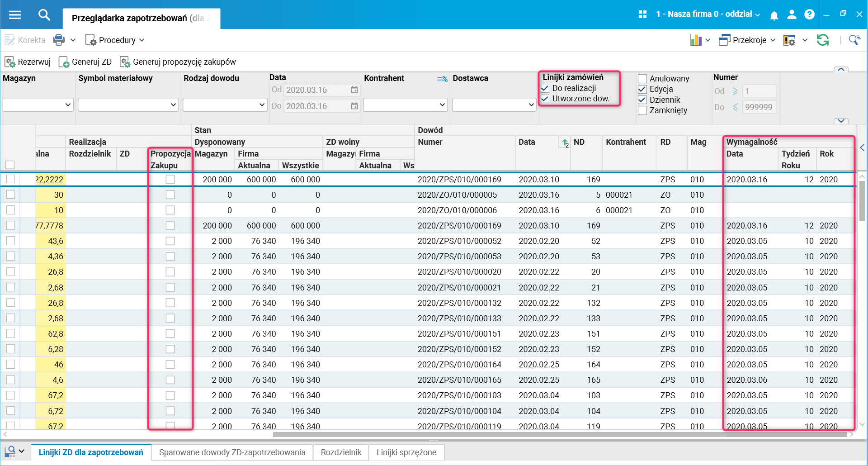Uncheck the Do realizacji checkbox

[x=545, y=88]
